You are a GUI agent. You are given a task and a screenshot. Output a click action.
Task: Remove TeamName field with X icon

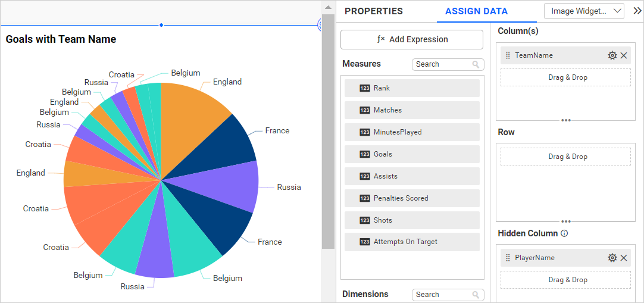point(624,55)
